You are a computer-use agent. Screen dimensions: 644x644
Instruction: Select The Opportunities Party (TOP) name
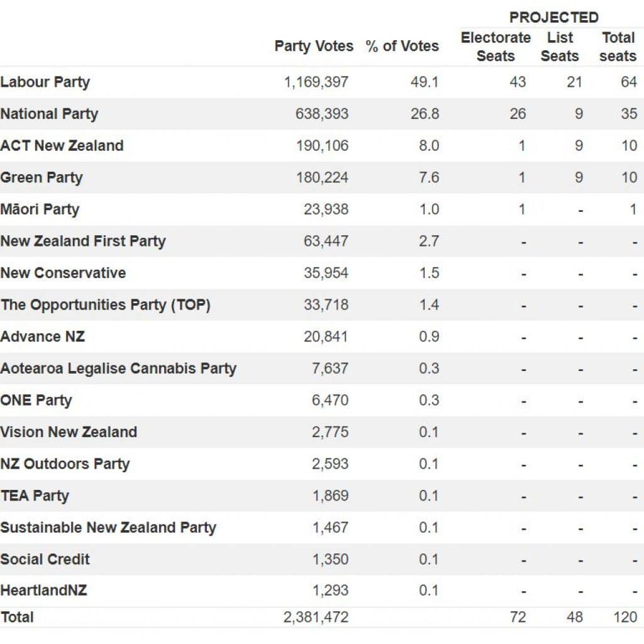coord(105,305)
